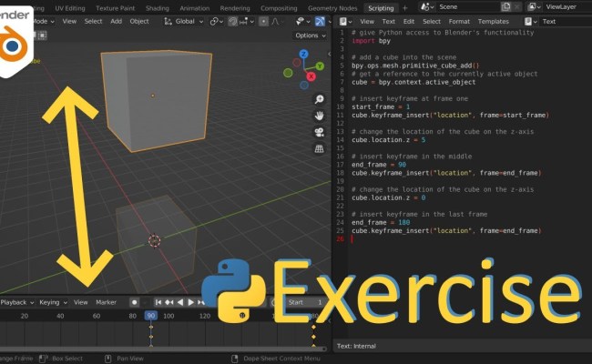This screenshot has width=592, height=364.
Task: Switch perspective orthographic grid icon
Action: pyautogui.click(x=320, y=148)
